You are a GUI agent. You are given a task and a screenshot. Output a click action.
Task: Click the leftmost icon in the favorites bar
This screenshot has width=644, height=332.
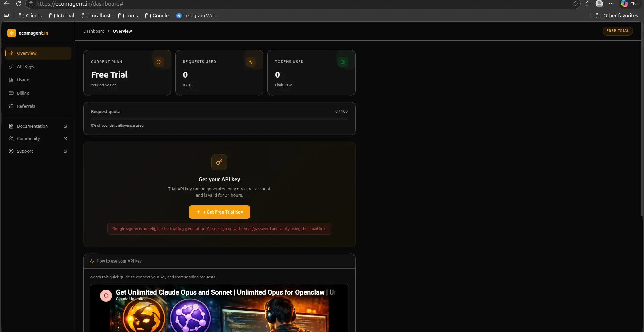click(7, 16)
